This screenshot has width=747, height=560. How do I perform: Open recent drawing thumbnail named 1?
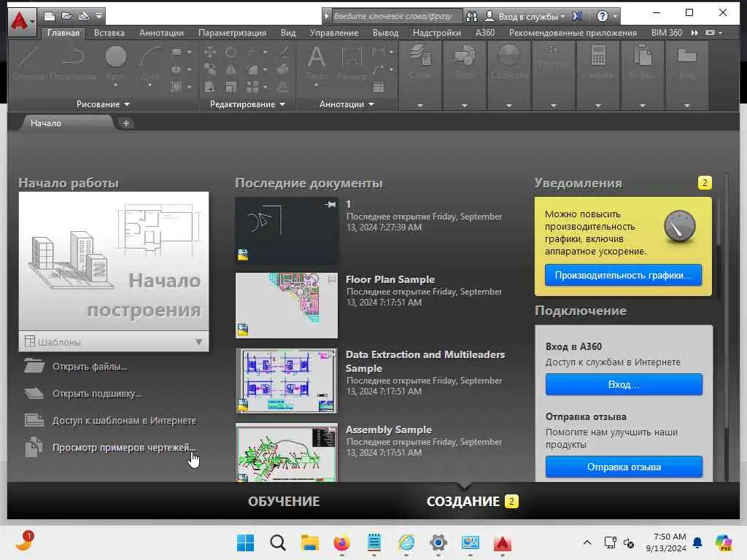pyautogui.click(x=286, y=230)
